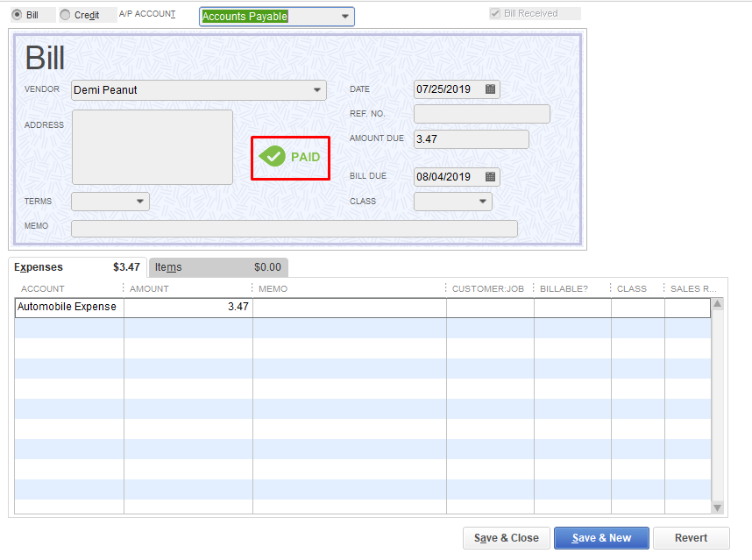Click the CLASS column header in expenses table
Screen dimensions: 752x560
(x=631, y=288)
